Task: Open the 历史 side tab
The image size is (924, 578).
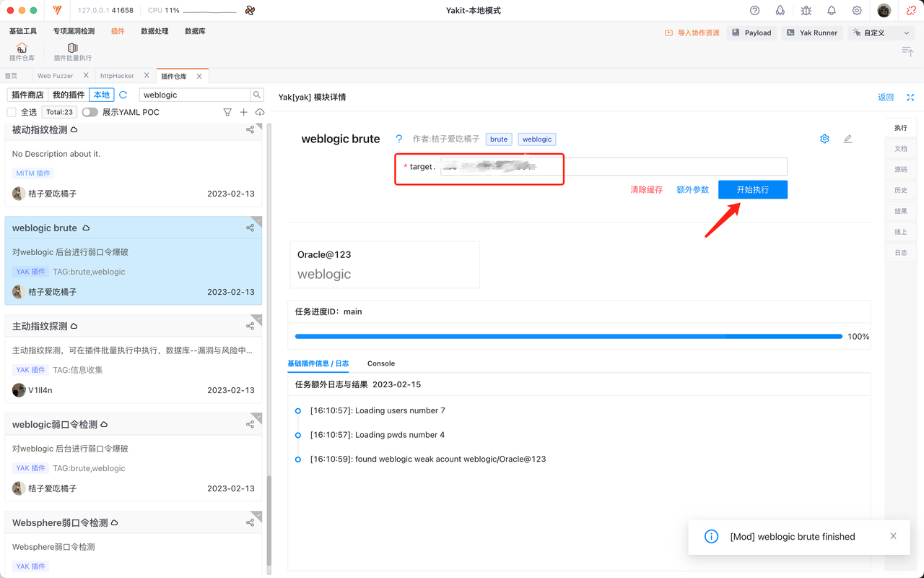Action: (x=901, y=190)
